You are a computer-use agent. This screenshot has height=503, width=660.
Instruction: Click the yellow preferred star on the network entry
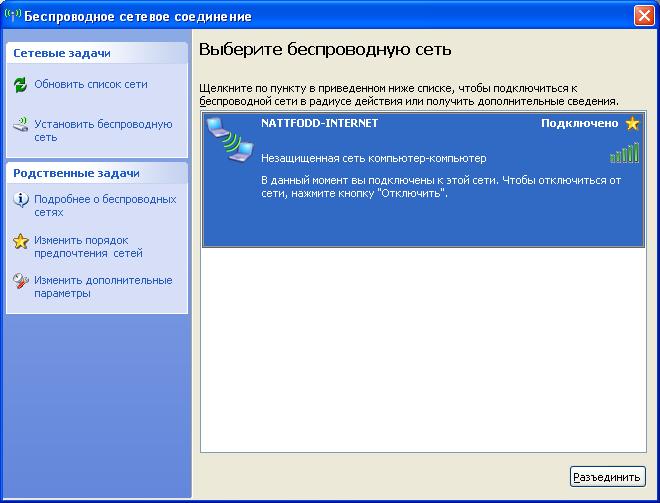632,124
